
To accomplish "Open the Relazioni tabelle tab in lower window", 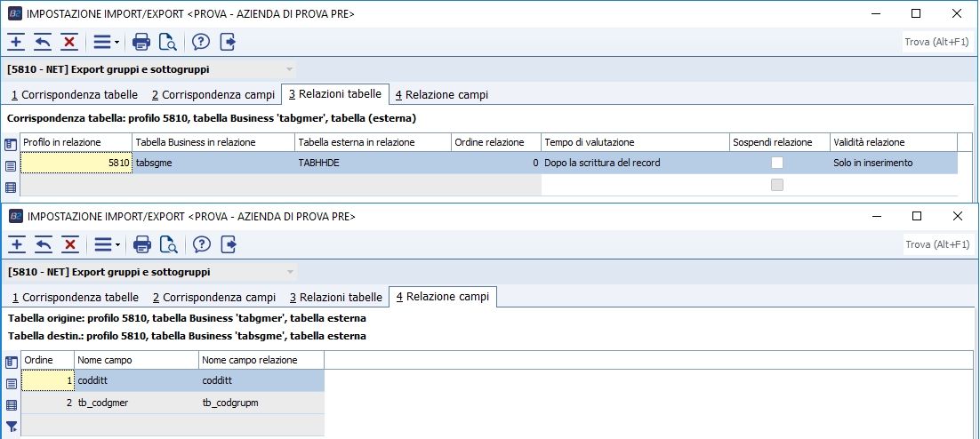I will [335, 297].
